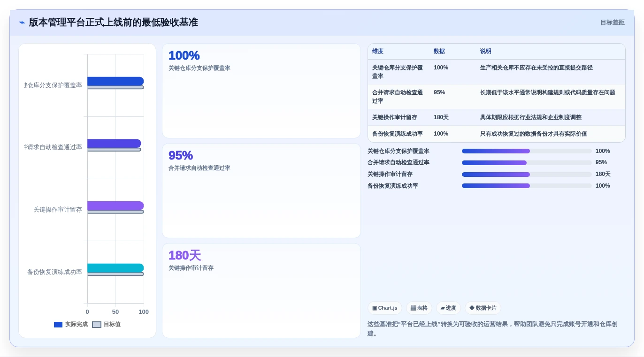Click description 具体期限应根据行业法规和企业制度调整
The width and height of the screenshot is (644, 357).
click(531, 118)
